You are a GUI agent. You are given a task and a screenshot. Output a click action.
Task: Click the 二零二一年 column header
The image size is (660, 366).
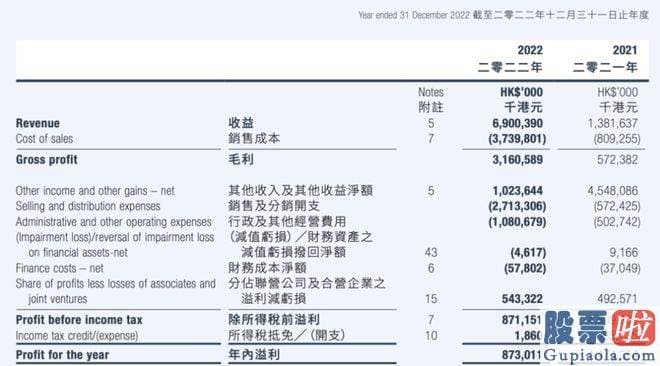(x=605, y=67)
